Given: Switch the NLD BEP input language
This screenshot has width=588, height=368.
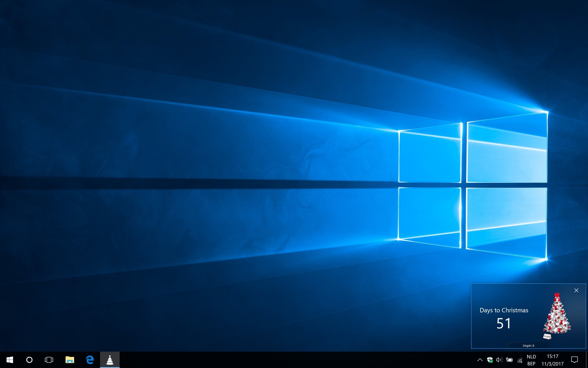Looking at the screenshot, I should point(531,360).
